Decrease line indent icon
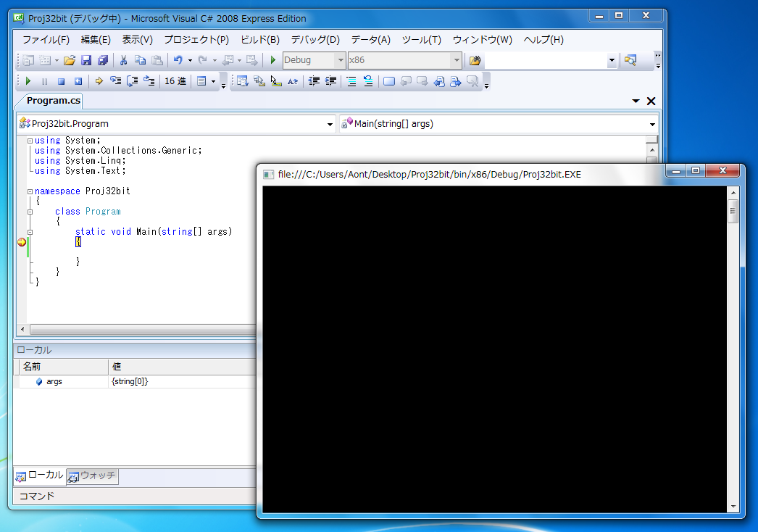The width and height of the screenshot is (758, 532). (315, 81)
